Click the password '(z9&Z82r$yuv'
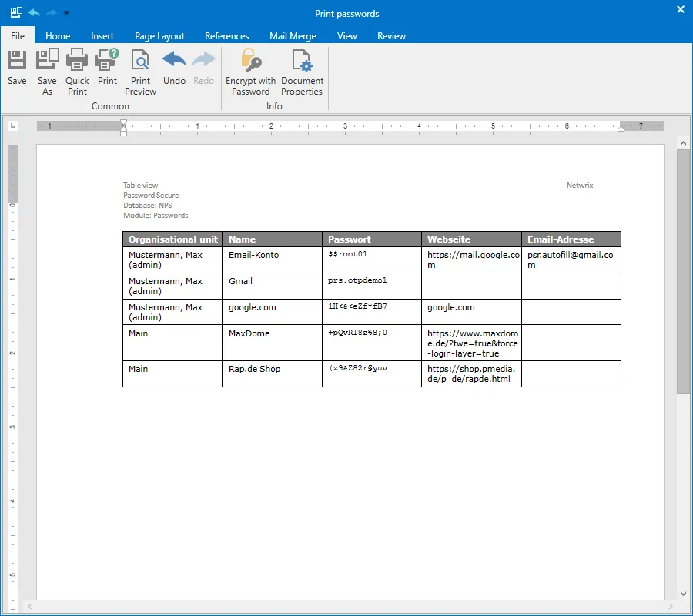The height and width of the screenshot is (616, 693). point(358,367)
